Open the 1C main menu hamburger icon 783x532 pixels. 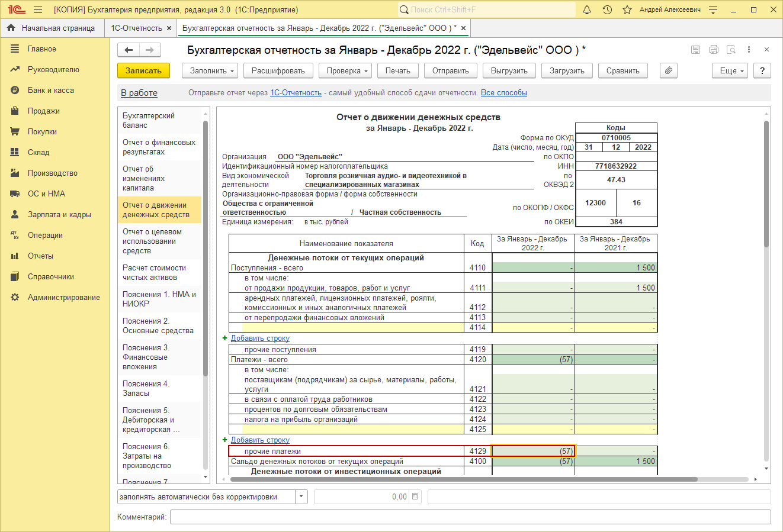point(38,10)
